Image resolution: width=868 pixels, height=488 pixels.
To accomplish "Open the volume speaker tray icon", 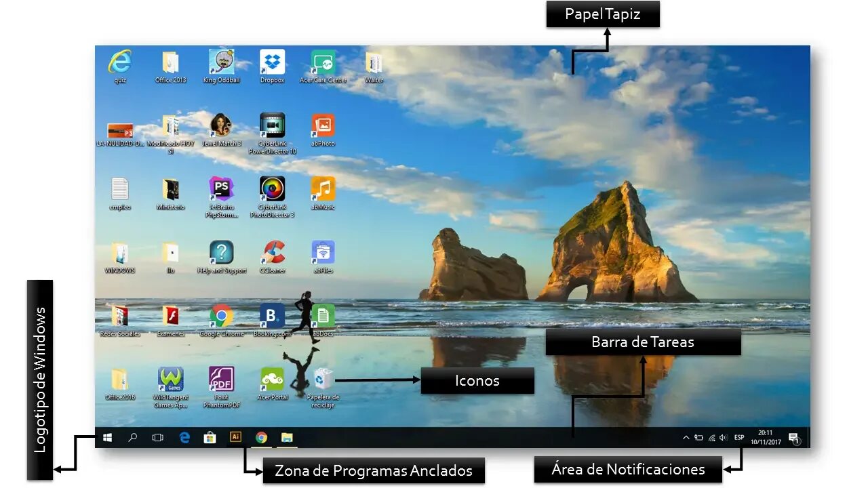I will (x=724, y=438).
